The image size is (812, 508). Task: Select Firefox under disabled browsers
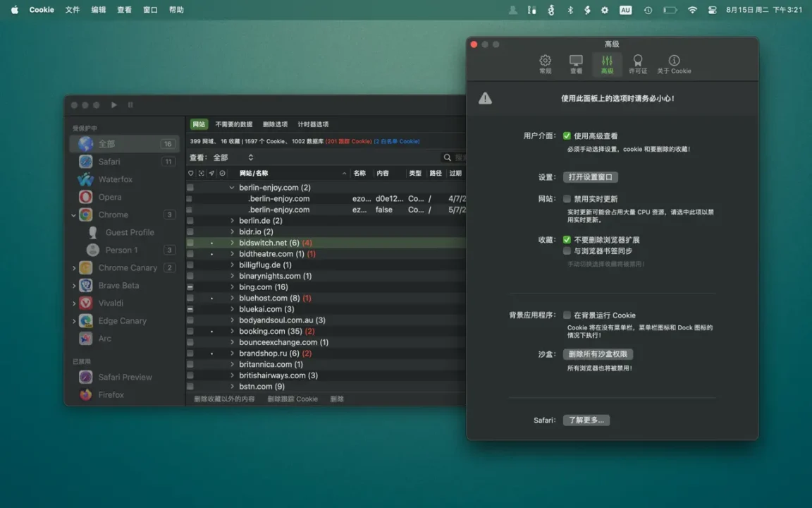click(124, 394)
